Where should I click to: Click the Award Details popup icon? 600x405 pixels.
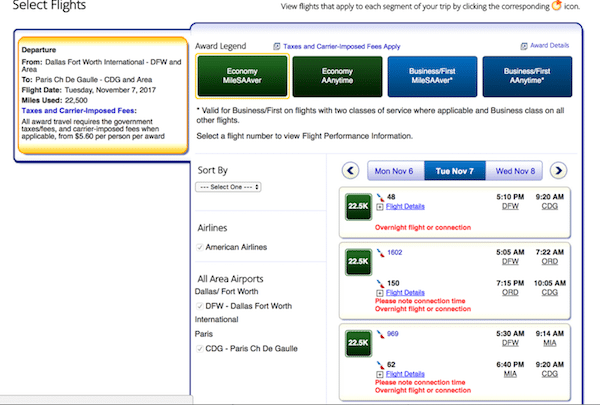tap(524, 46)
